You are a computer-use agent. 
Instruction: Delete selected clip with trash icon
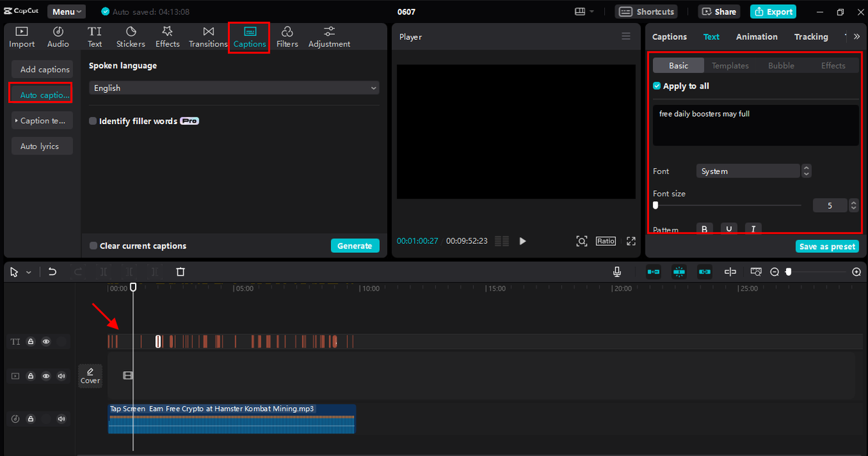(x=180, y=272)
